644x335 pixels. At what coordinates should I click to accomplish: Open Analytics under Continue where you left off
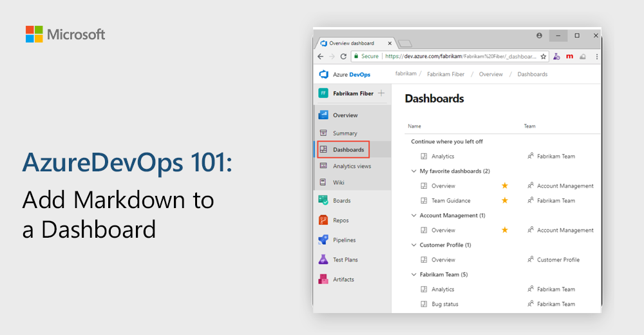[x=443, y=156]
